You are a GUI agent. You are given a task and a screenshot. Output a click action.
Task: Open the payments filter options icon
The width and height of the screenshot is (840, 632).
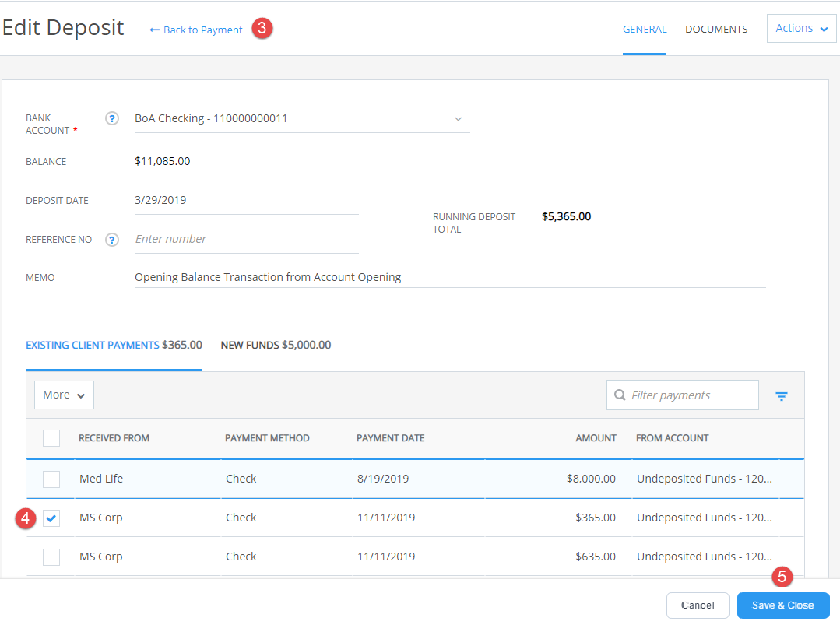781,396
